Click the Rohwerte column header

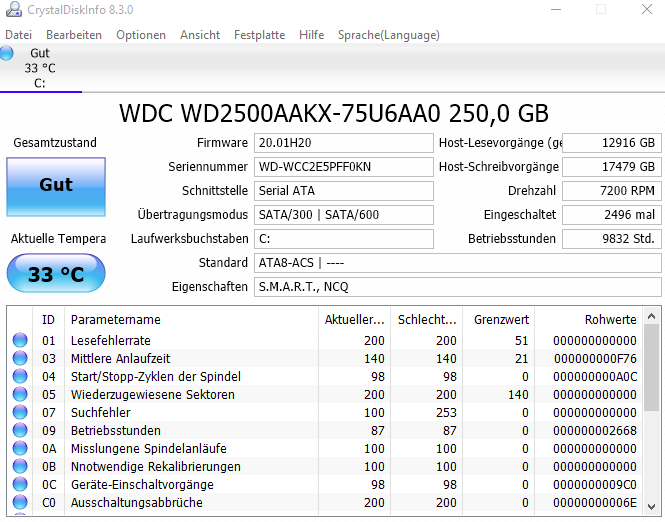[589, 319]
